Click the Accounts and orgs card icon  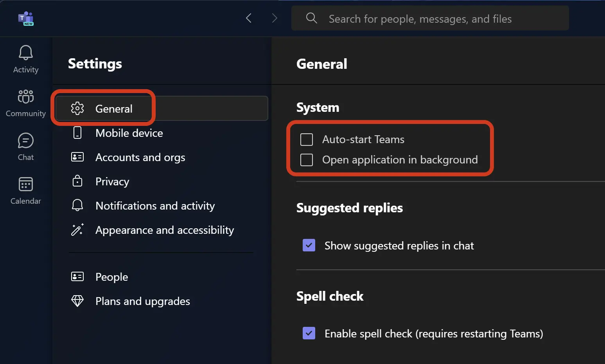[x=77, y=157]
